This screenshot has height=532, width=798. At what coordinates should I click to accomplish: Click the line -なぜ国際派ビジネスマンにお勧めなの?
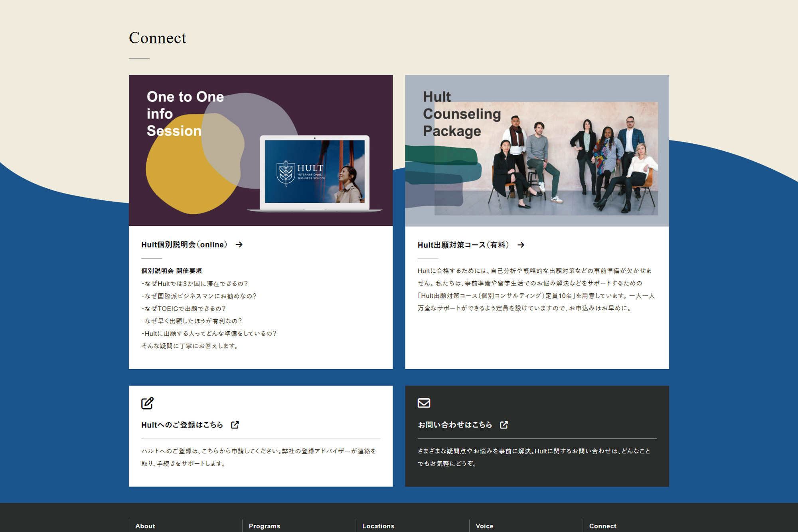coord(199,296)
